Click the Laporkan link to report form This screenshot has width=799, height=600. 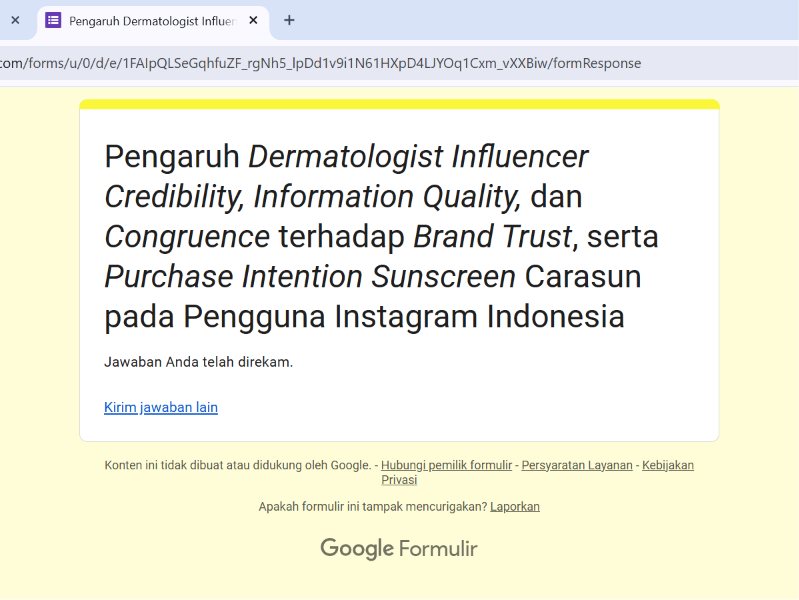coord(515,507)
